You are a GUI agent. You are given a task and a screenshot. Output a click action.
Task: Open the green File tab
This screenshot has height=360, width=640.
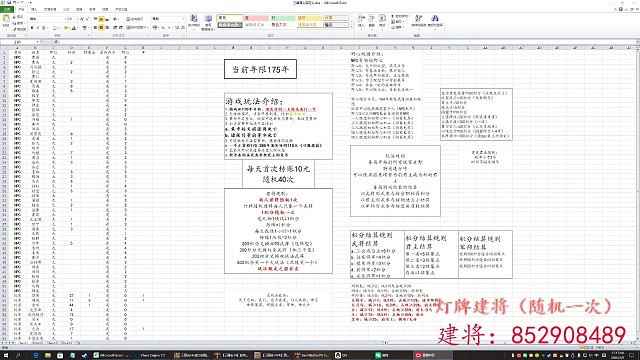pos(7,9)
